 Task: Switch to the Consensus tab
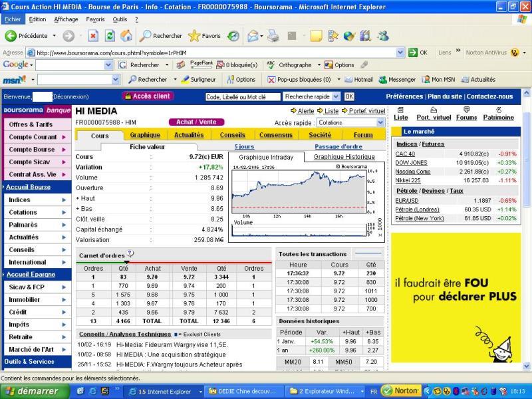pyautogui.click(x=276, y=135)
